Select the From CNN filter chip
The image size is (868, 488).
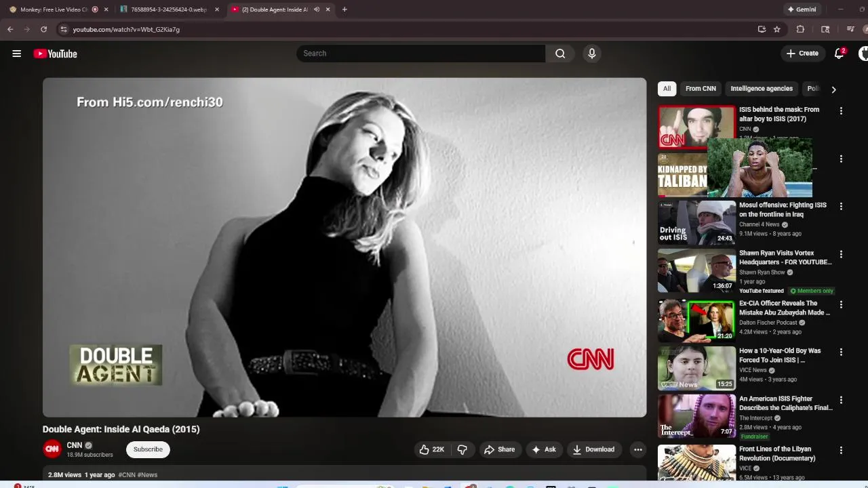coord(701,89)
